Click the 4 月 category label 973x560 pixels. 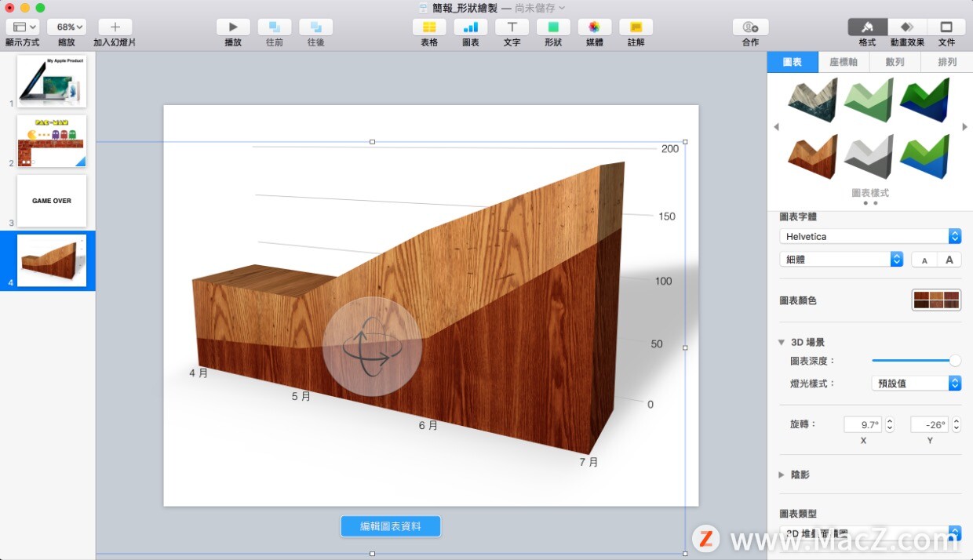pos(199,373)
